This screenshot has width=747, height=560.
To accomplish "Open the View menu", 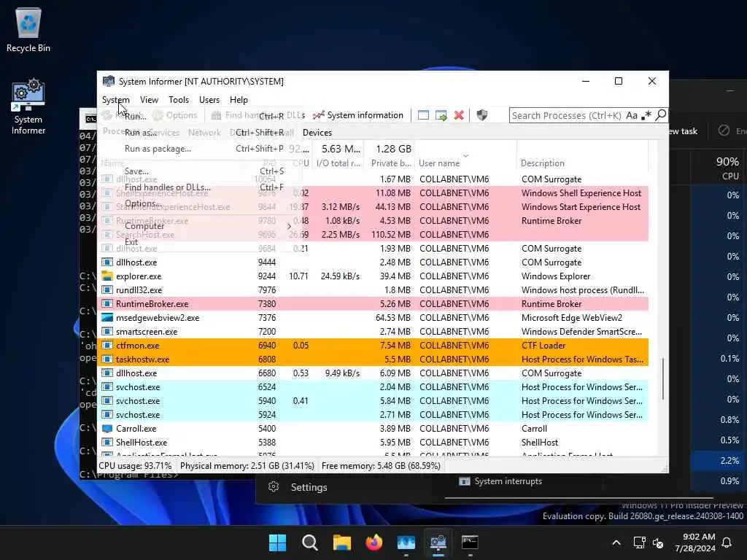I will pos(149,99).
